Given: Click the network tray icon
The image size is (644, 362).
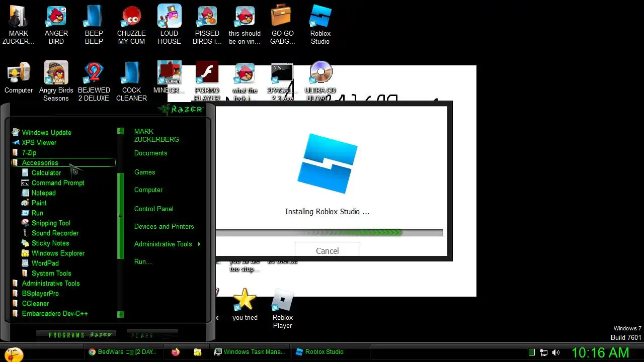Looking at the screenshot, I should (544, 352).
